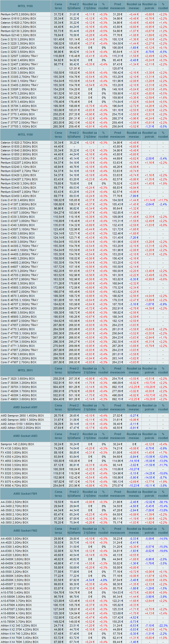
Task: Select Core i5 4690 3,50GHz BOX name
Action: (18, 313)
